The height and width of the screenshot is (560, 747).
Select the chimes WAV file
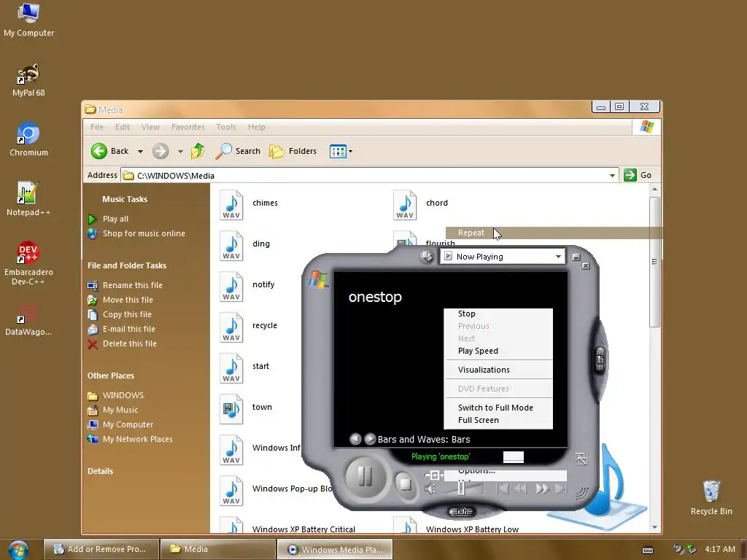249,205
